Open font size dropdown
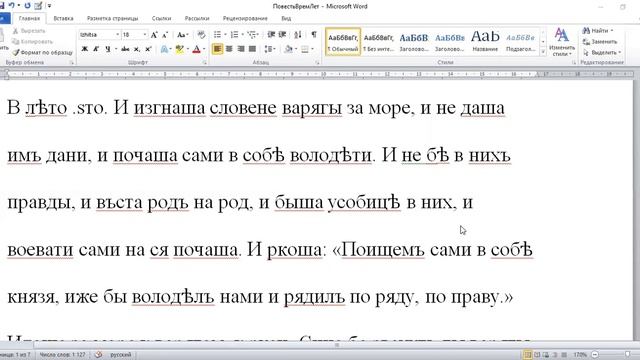640x360 pixels. (144, 35)
